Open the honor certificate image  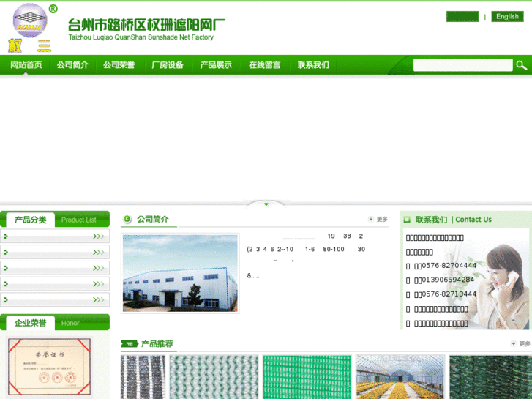pyautogui.click(x=50, y=367)
